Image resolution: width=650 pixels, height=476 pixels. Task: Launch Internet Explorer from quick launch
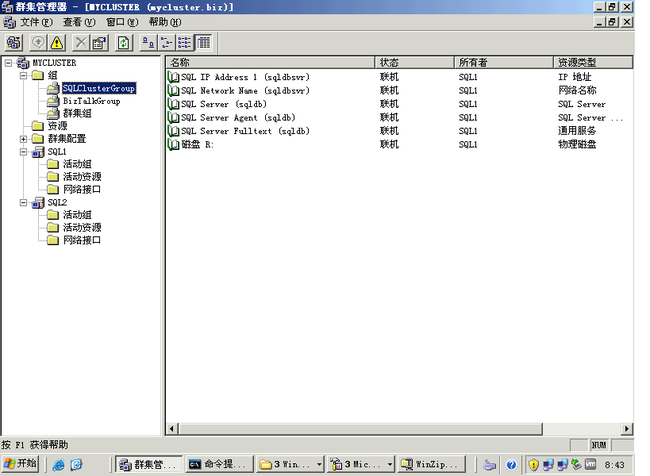58,464
